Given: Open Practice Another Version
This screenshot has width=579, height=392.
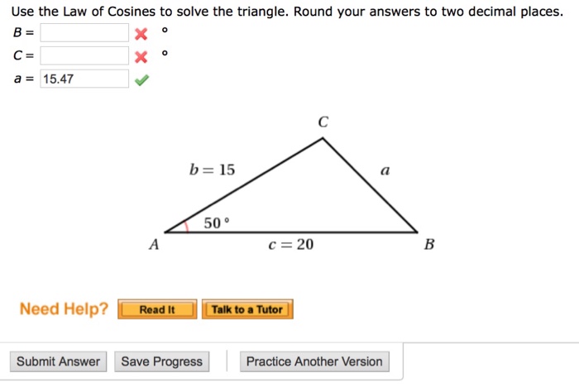Looking at the screenshot, I should 314,361.
